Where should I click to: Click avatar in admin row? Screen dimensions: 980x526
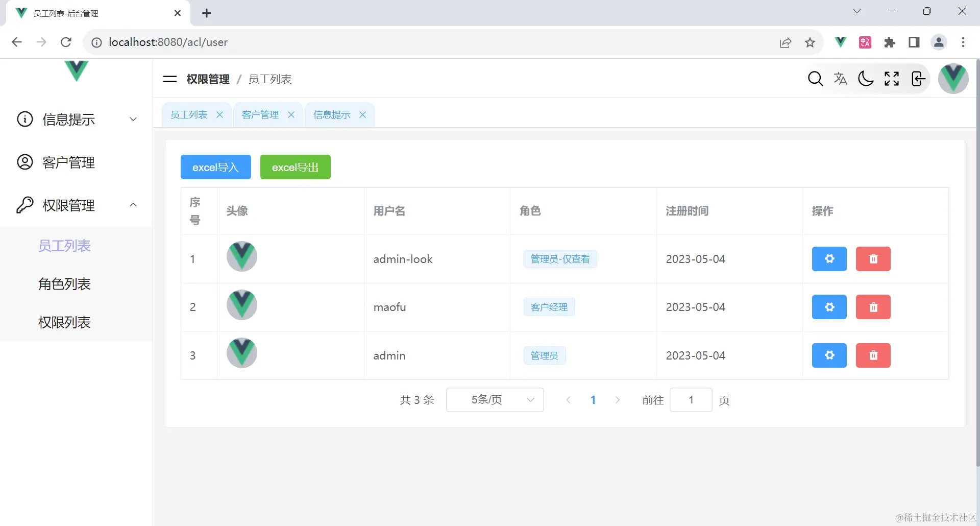point(241,353)
